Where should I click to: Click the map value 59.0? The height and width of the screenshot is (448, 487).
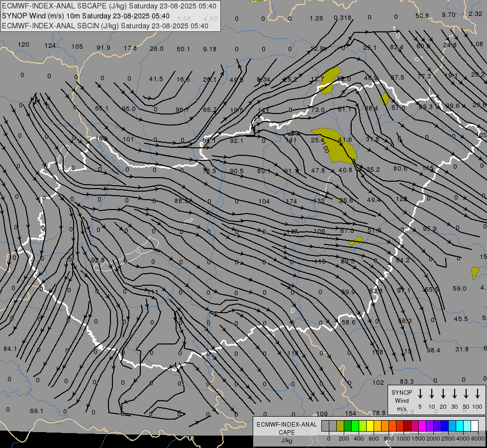tap(459, 289)
